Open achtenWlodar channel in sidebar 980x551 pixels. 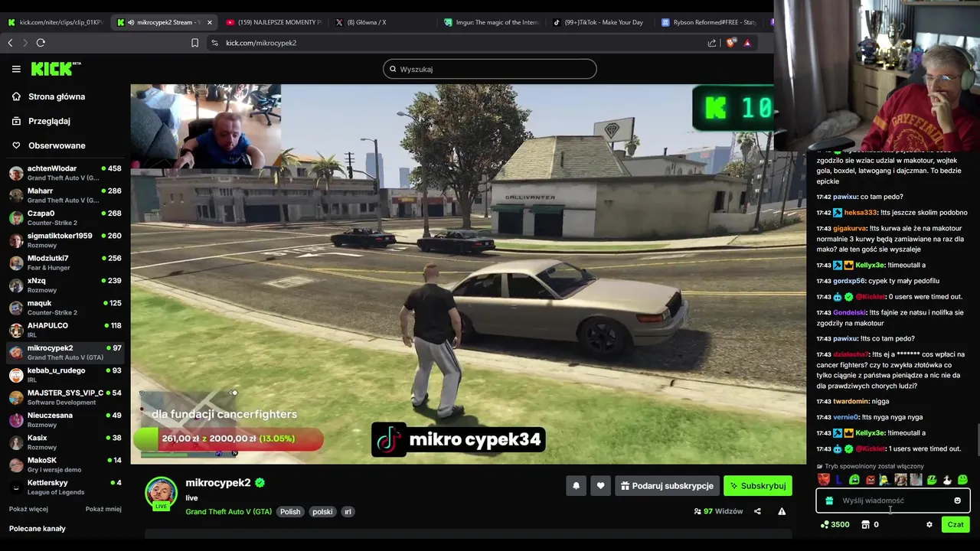65,173
